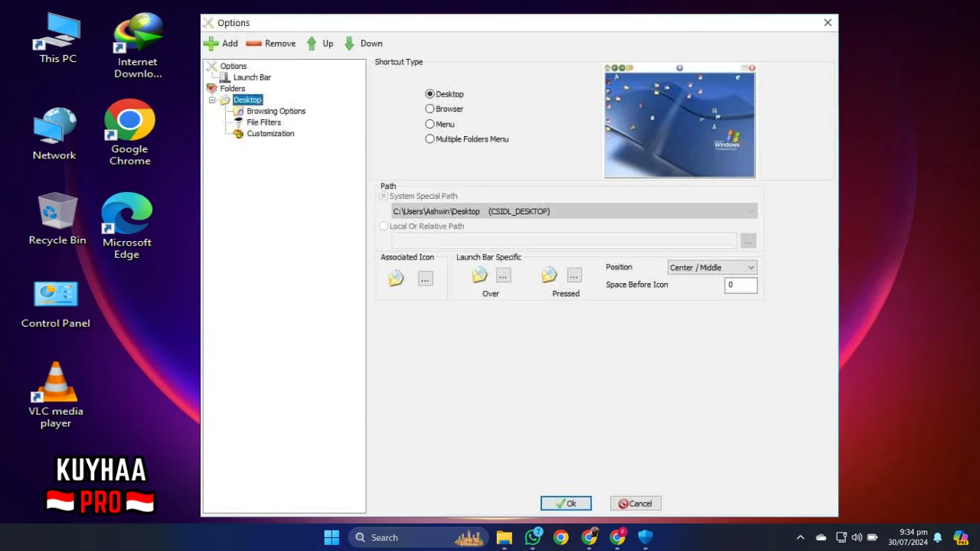
Task: Open WhatsApp from taskbar
Action: click(x=533, y=537)
